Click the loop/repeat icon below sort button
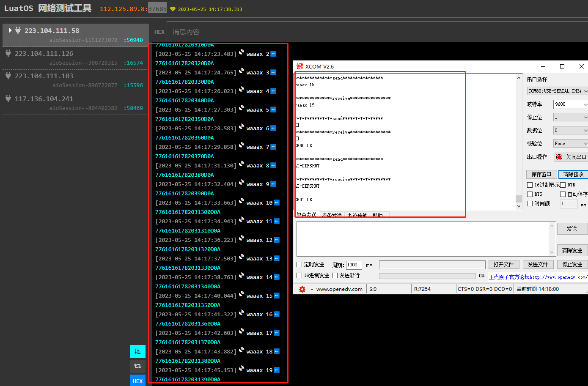This screenshot has width=588, height=386. tap(137, 366)
